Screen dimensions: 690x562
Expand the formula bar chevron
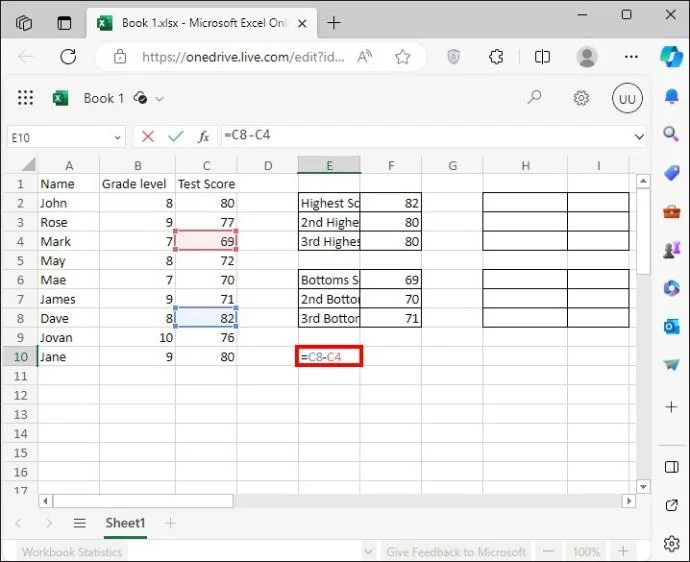(639, 137)
